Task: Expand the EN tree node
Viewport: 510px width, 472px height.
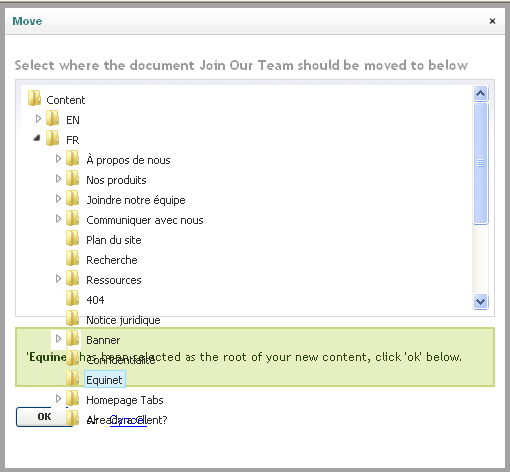Action: [x=38, y=119]
